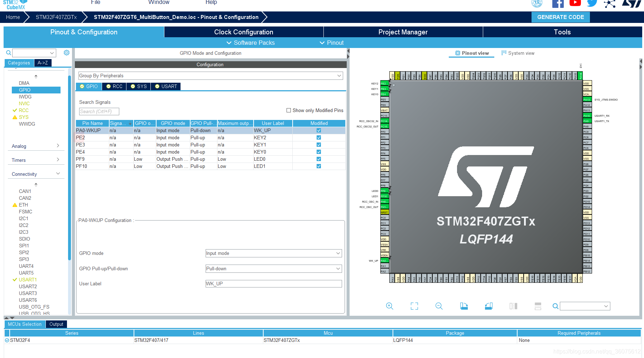This screenshot has height=358, width=644.
Task: Open the CubeMX YouTube channel icon
Action: click(575, 3)
